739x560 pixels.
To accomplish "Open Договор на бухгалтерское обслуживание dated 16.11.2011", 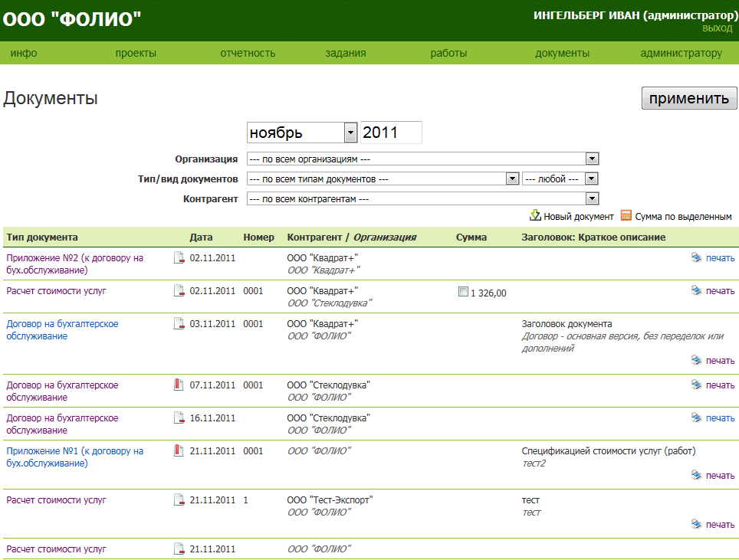I will pyautogui.click(x=62, y=424).
